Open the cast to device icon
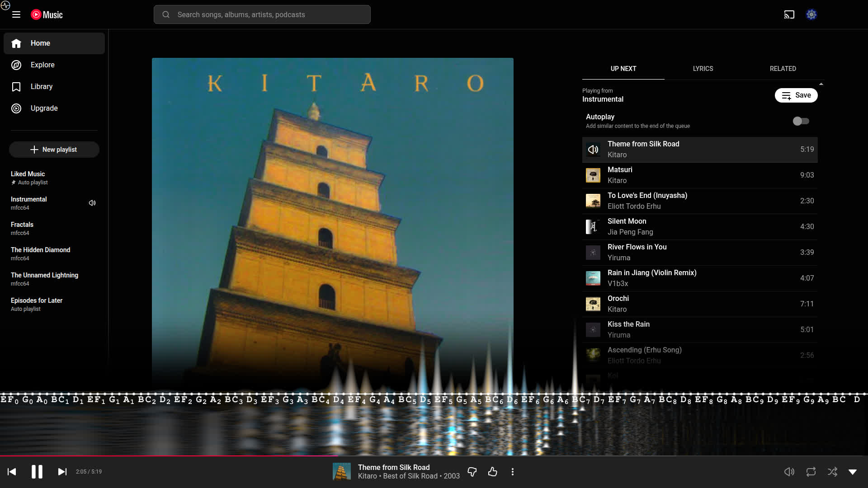Viewport: 868px width, 488px height. (789, 14)
